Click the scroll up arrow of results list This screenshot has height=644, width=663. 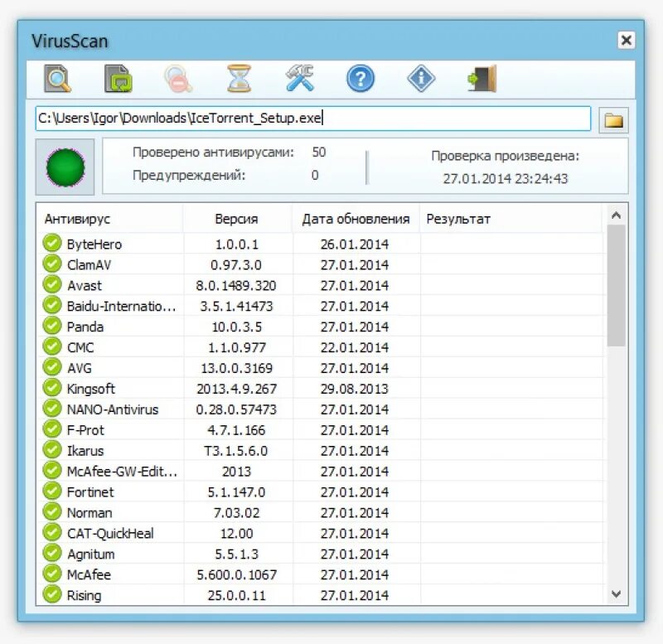[616, 215]
